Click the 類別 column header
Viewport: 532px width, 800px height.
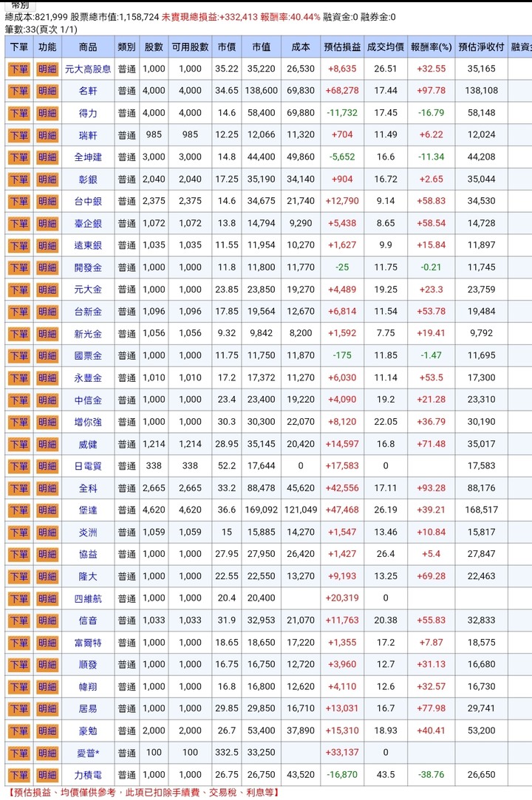pos(126,47)
